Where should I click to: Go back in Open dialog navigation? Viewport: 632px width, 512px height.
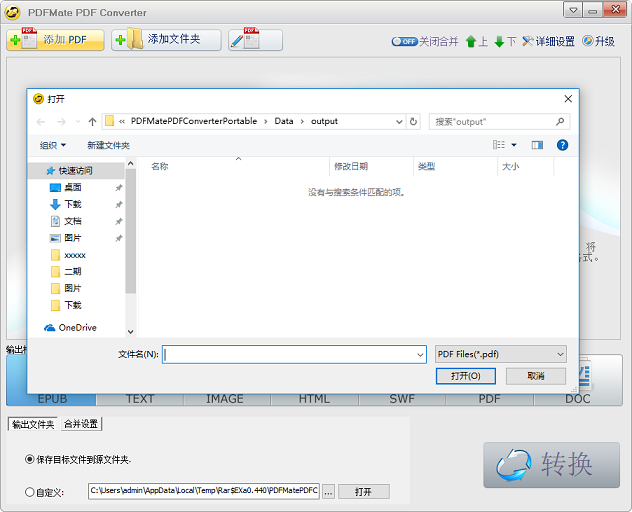click(x=41, y=121)
